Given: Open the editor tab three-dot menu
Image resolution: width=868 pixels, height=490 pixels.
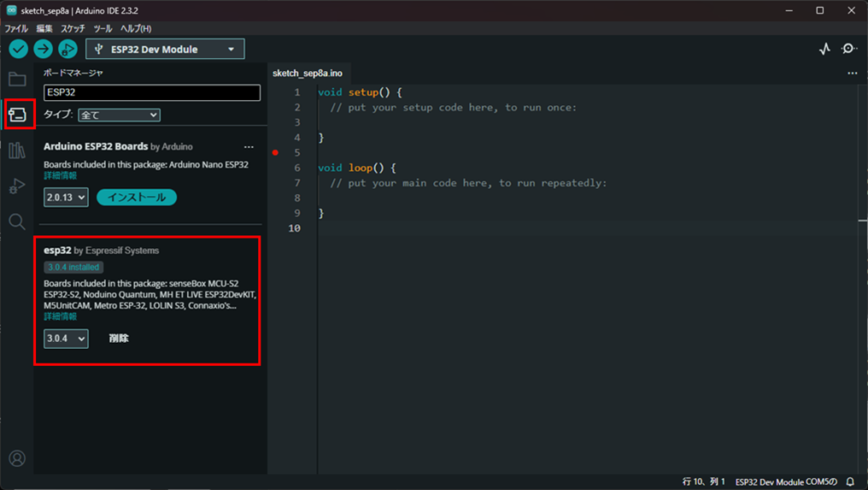Looking at the screenshot, I should click(x=853, y=74).
